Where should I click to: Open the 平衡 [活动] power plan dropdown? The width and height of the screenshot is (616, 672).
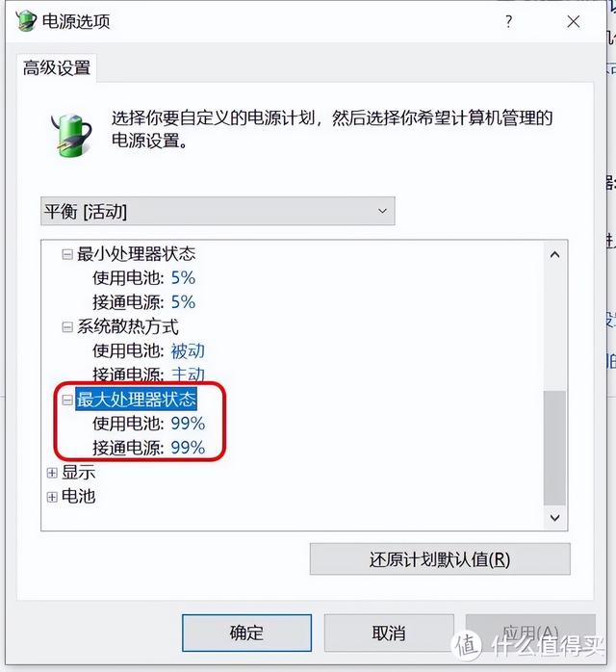[218, 211]
